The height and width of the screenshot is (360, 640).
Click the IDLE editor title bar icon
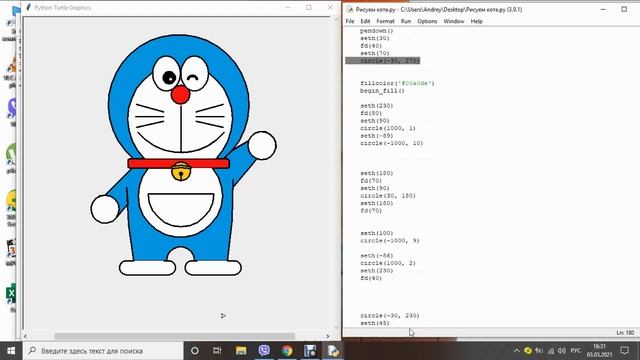click(x=350, y=9)
